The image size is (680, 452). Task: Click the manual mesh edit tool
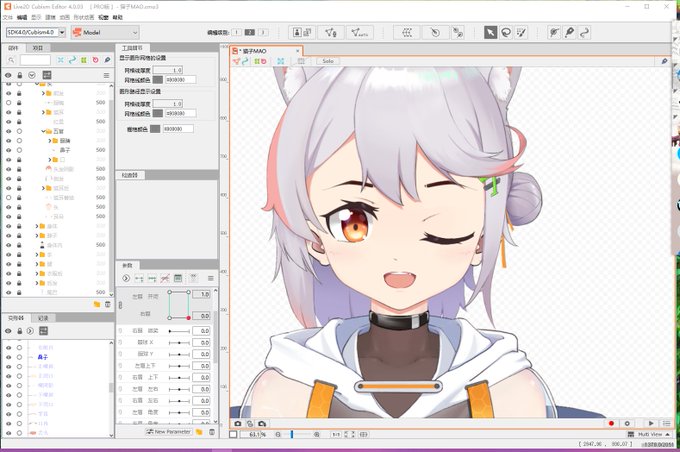(330, 33)
